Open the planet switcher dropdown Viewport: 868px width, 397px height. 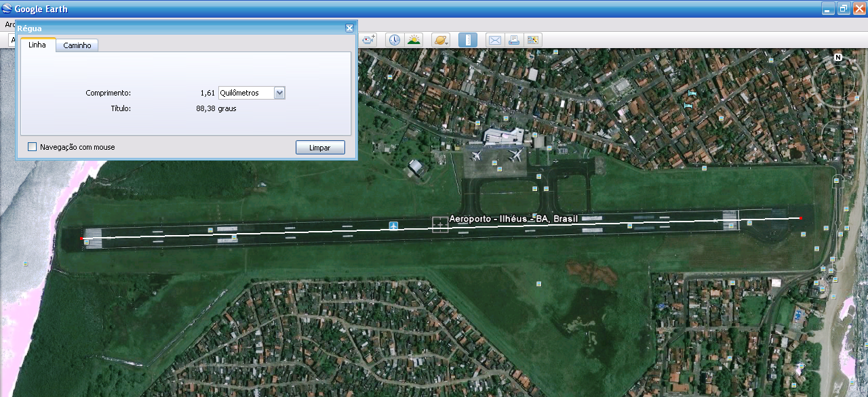[x=441, y=40]
